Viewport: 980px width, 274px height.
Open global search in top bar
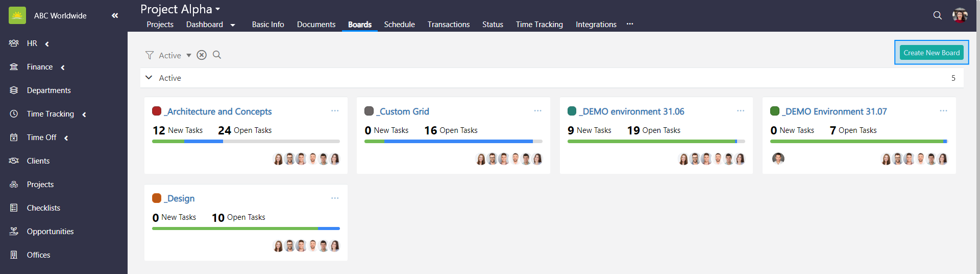937,15
